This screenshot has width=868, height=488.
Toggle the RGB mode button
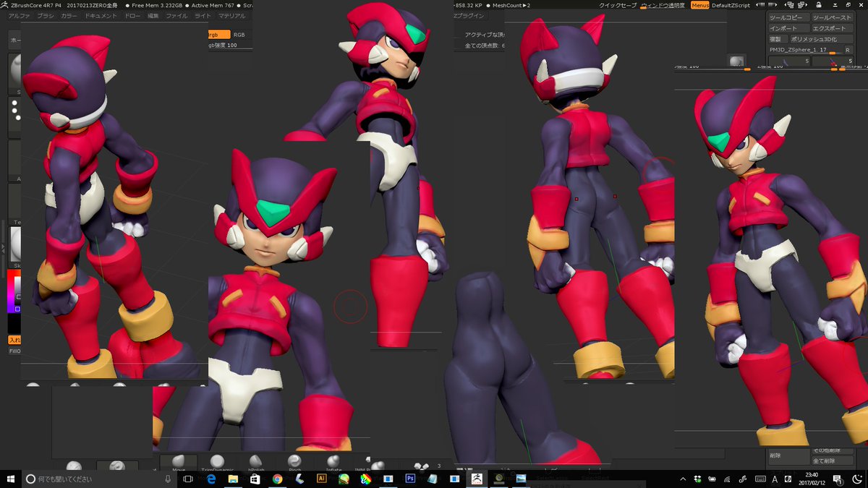pyautogui.click(x=238, y=34)
